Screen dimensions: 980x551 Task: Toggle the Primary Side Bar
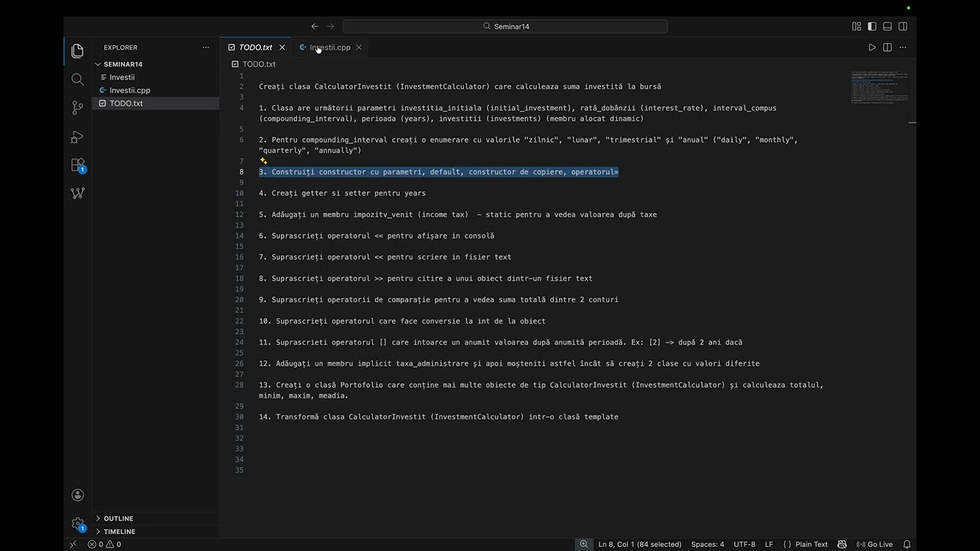tap(872, 26)
